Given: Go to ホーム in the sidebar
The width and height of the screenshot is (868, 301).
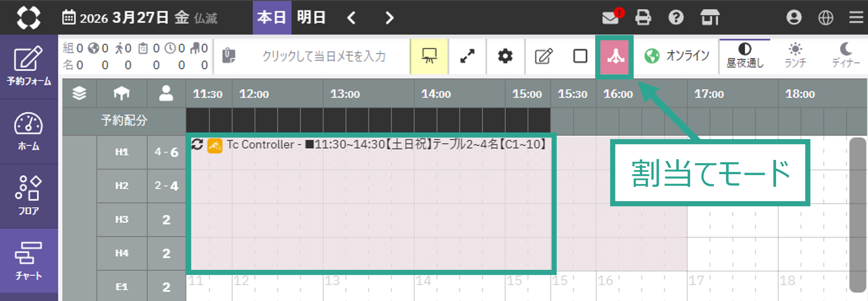Looking at the screenshot, I should coord(29,131).
